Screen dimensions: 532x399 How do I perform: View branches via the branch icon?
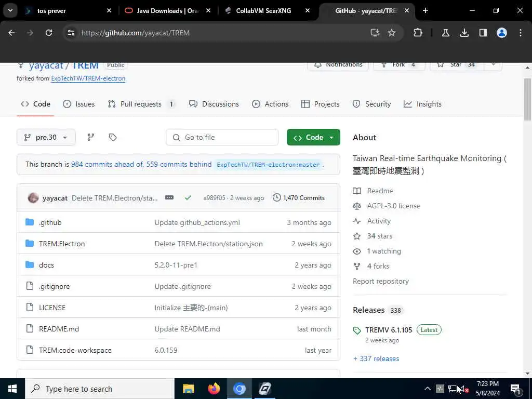pos(90,137)
